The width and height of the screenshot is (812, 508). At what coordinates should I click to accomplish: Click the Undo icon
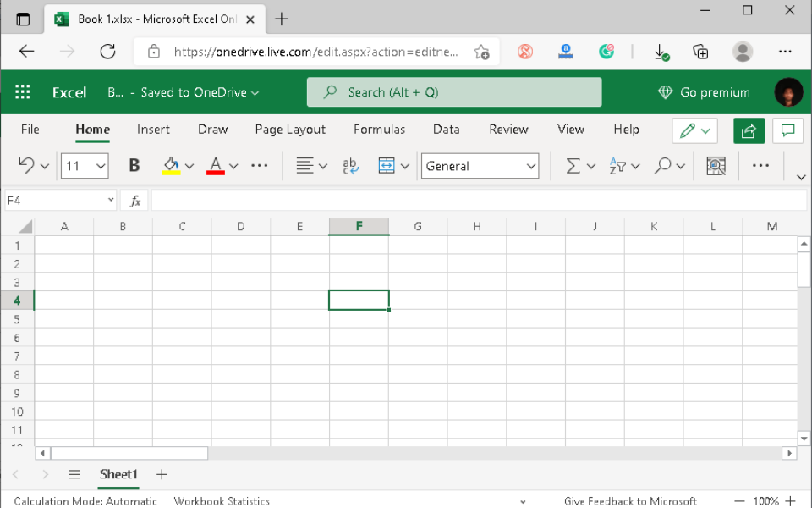click(26, 166)
